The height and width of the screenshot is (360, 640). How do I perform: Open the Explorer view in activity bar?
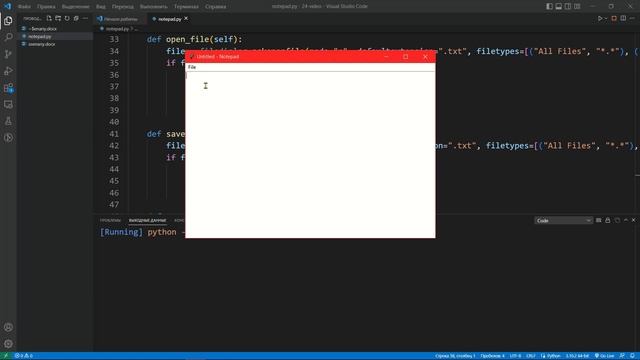[x=8, y=21]
